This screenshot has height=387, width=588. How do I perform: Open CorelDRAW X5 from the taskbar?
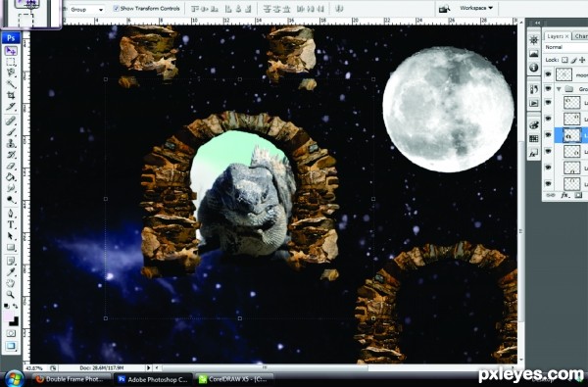233,379
